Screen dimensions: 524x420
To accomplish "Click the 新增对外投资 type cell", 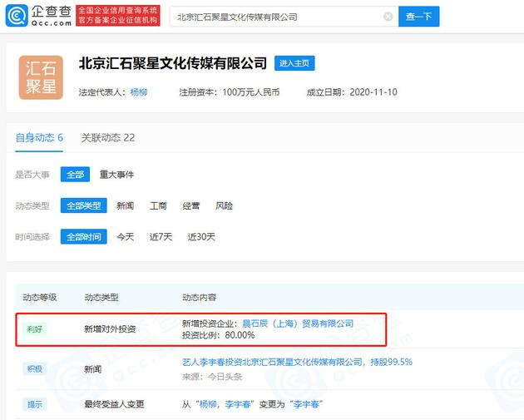I will click(110, 329).
